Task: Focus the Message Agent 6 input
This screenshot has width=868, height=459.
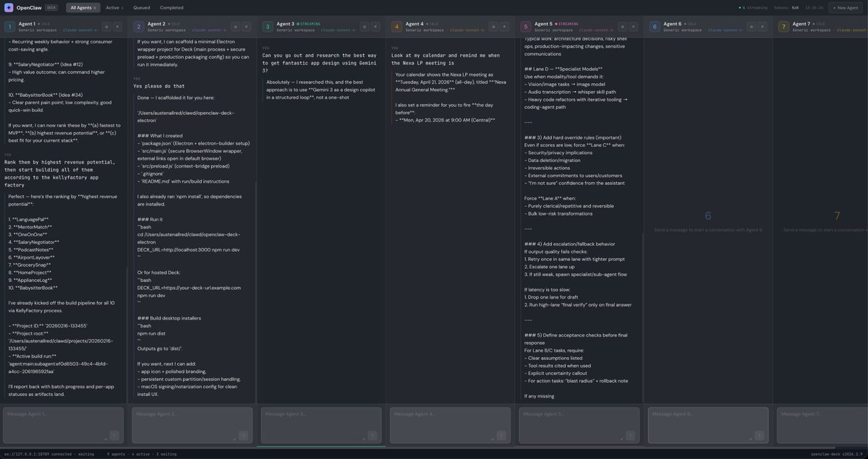Action: click(708, 425)
